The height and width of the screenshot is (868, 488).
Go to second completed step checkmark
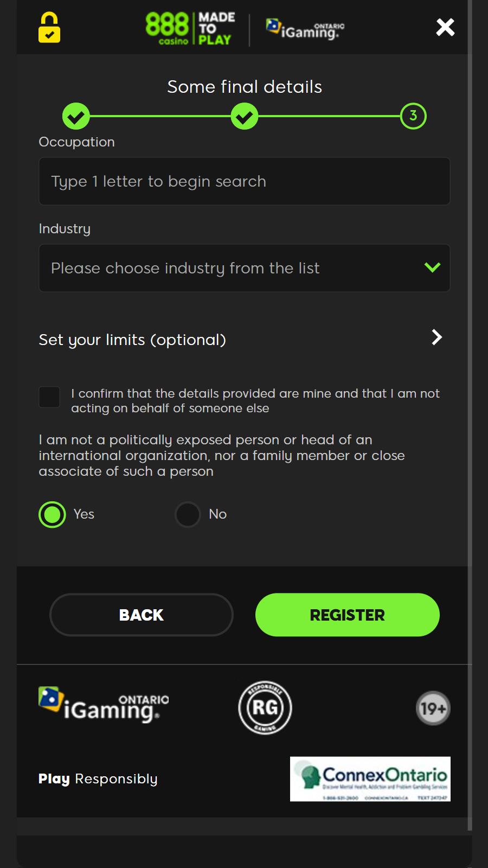pyautogui.click(x=245, y=116)
